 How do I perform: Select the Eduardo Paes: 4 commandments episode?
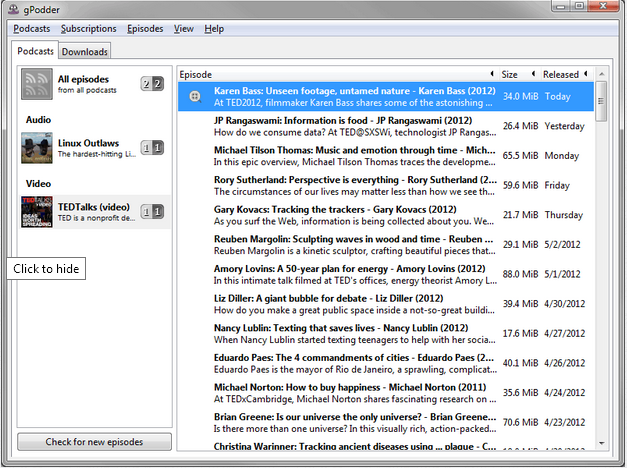coord(386,363)
